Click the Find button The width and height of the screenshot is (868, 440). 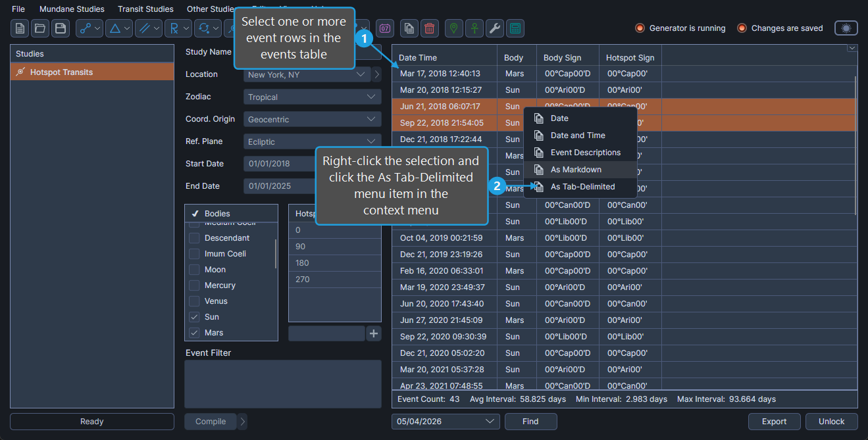530,422
